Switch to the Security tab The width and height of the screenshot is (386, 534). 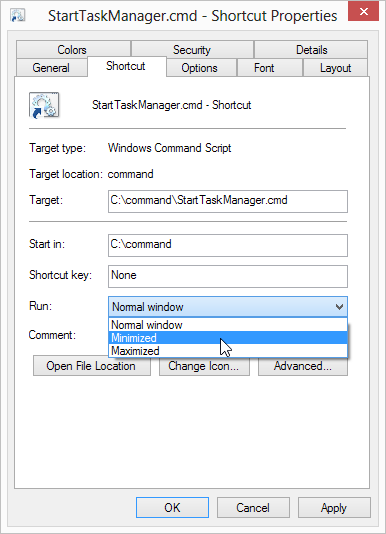point(192,50)
